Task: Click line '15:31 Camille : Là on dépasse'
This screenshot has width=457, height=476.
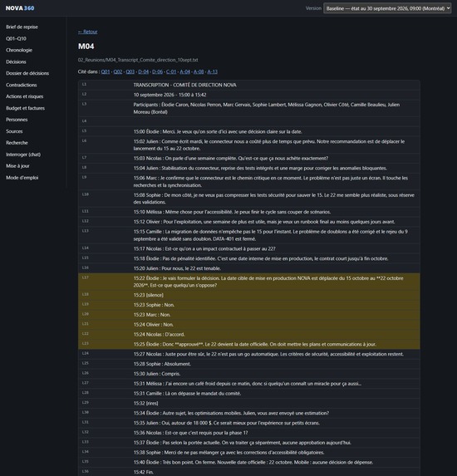Action: (249, 394)
